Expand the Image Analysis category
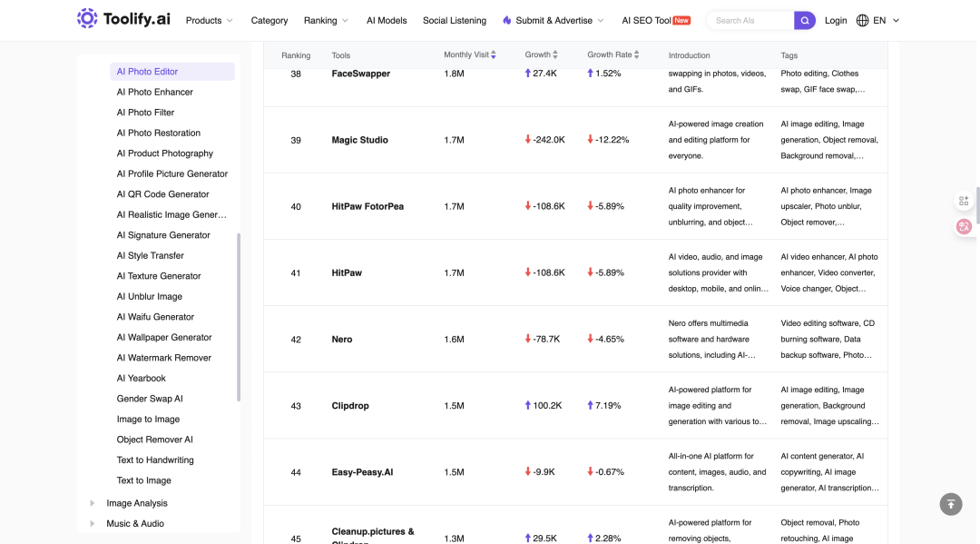The height and width of the screenshot is (544, 980). tap(93, 503)
